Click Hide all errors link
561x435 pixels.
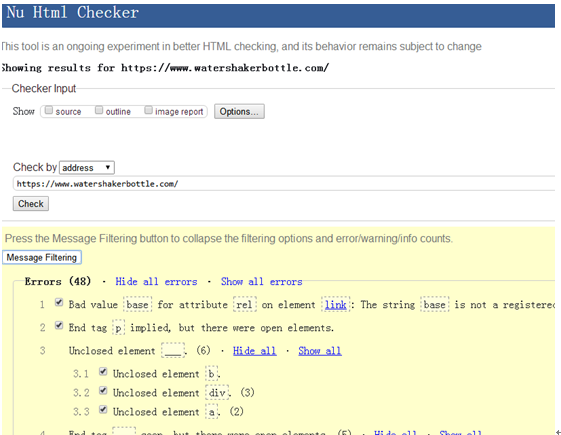tap(156, 282)
